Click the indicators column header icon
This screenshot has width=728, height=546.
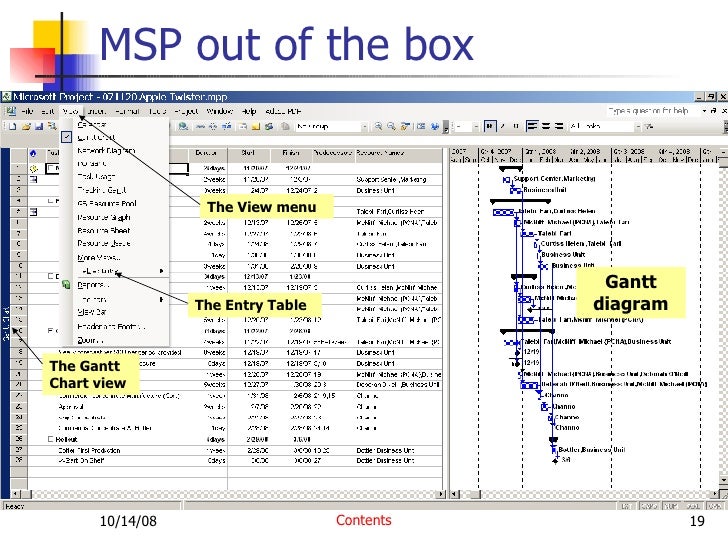(x=33, y=153)
